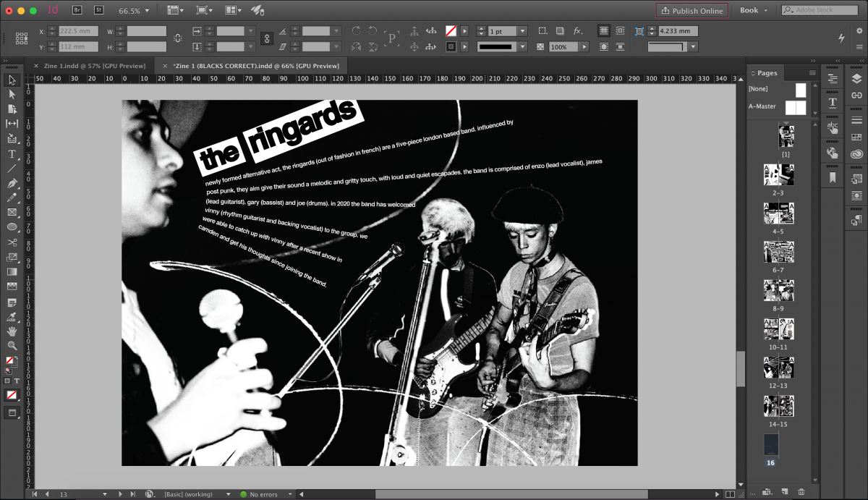This screenshot has height=500, width=868.
Task: Choose the Direct Selection tool
Action: coord(12,94)
